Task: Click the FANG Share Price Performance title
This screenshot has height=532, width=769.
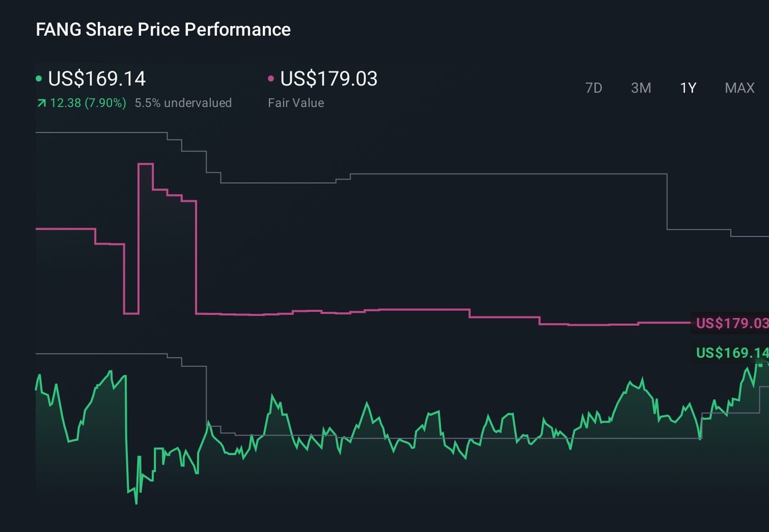Action: pos(163,29)
